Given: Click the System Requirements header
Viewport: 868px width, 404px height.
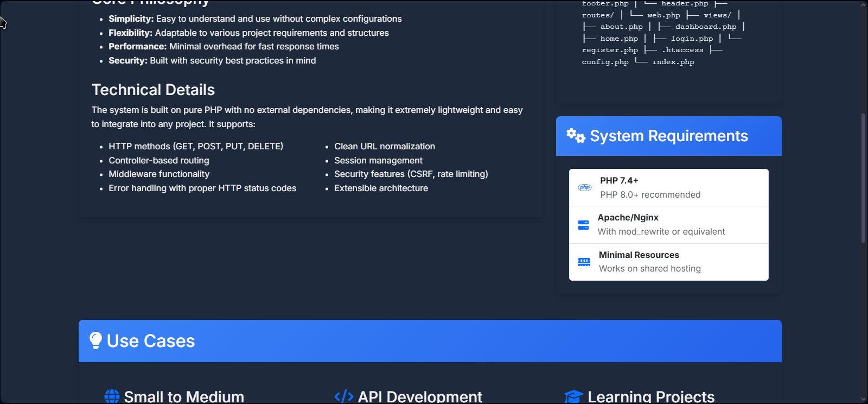Looking at the screenshot, I should 668,136.
